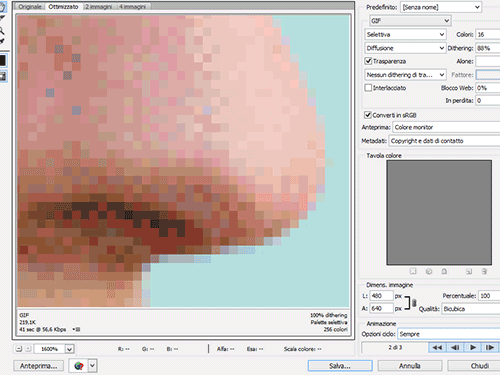Play the animation
500x375 pixels.
pyautogui.click(x=473, y=347)
